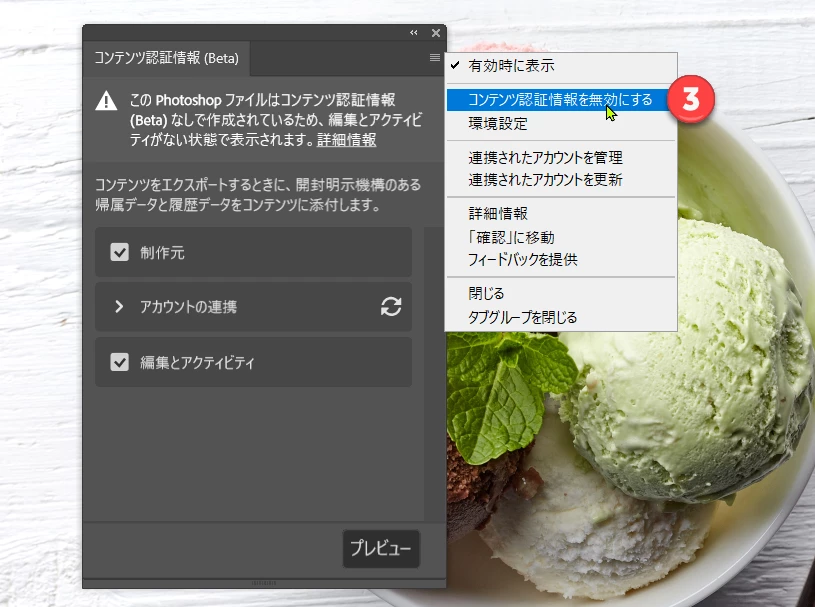This screenshot has width=815, height=607.
Task: Choose 詳細情報 in the flyout menu
Action: coord(561,214)
